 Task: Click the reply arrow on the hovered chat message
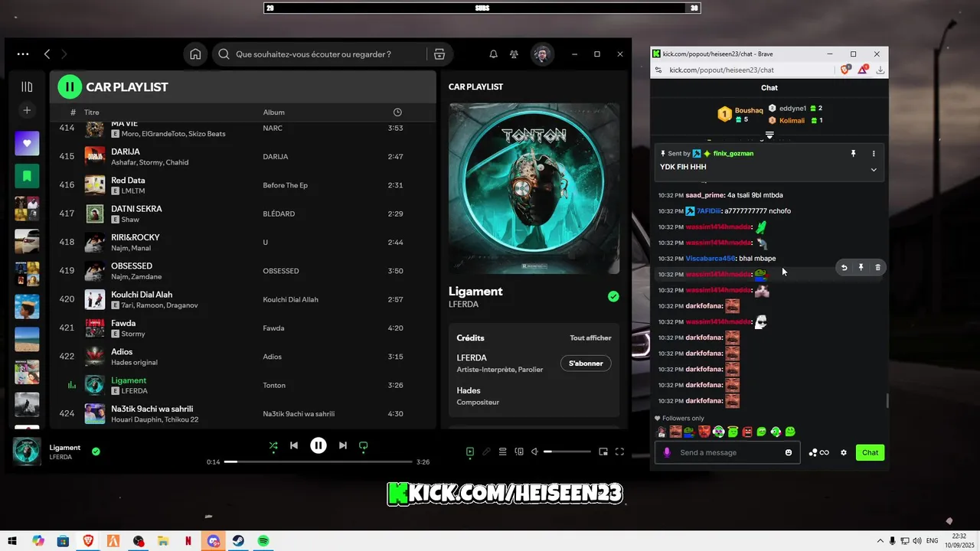pos(844,267)
